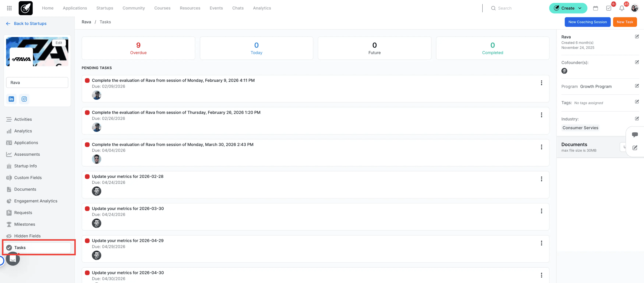Open options menu for March 30 evaluation task
This screenshot has width=644, height=283.
[542, 147]
